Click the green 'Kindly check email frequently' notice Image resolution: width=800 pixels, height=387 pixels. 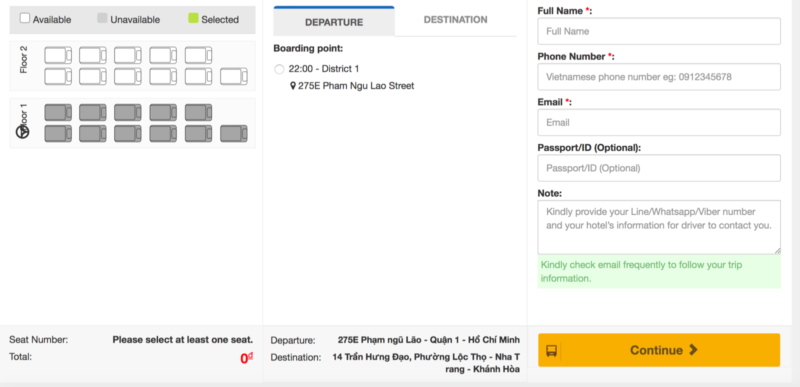pos(659,272)
